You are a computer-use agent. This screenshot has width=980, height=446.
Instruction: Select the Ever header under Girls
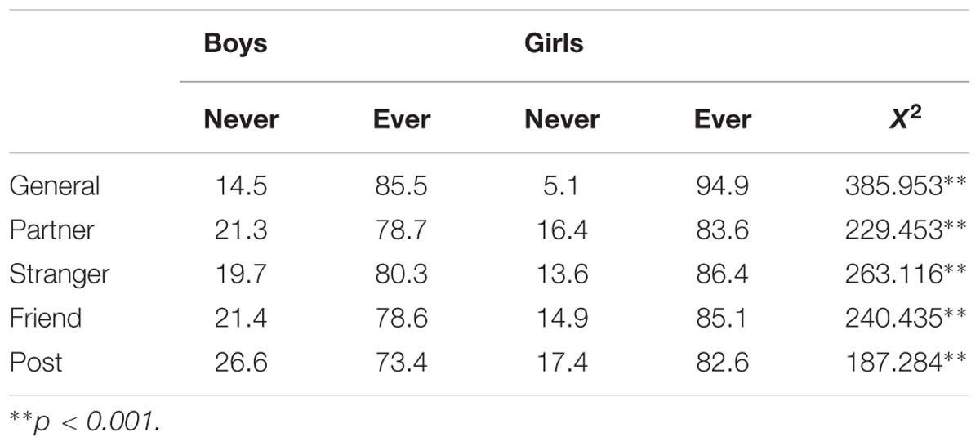(x=721, y=120)
